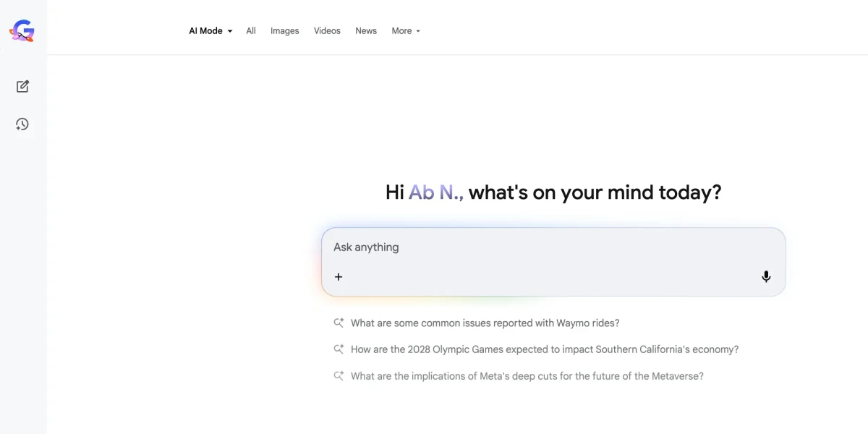Switch to the News tab
Screen dimensions: 868x434
366,30
